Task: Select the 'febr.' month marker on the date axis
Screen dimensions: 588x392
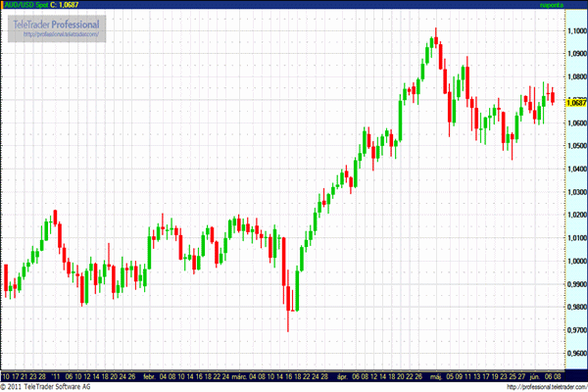Action: [149, 375]
